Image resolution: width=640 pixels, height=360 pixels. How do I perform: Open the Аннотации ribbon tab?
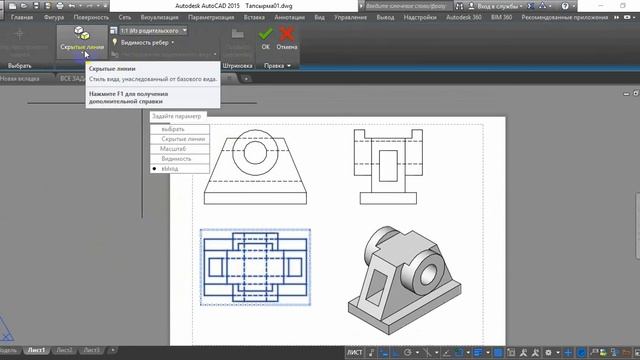coord(289,17)
